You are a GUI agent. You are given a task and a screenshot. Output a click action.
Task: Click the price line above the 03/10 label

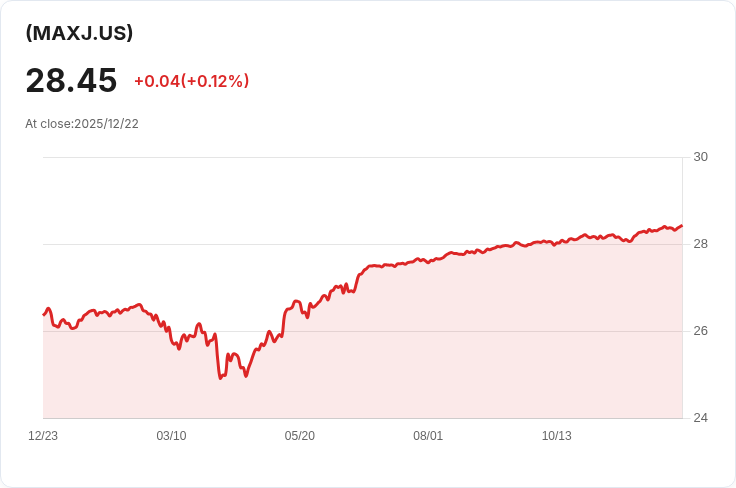tap(171, 339)
